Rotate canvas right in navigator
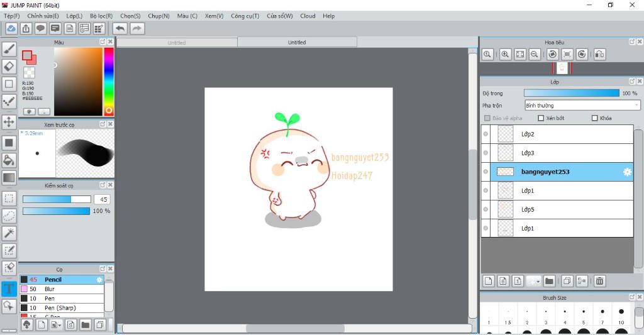The width and height of the screenshot is (644, 335). point(582,54)
